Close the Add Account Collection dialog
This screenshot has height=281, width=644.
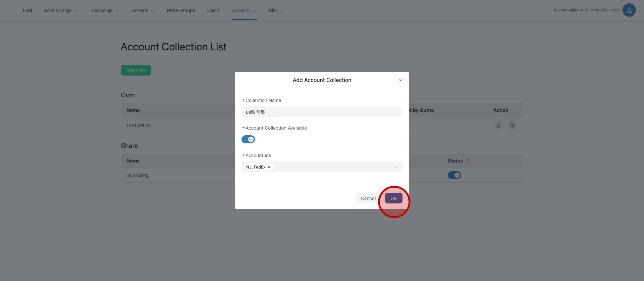click(400, 80)
